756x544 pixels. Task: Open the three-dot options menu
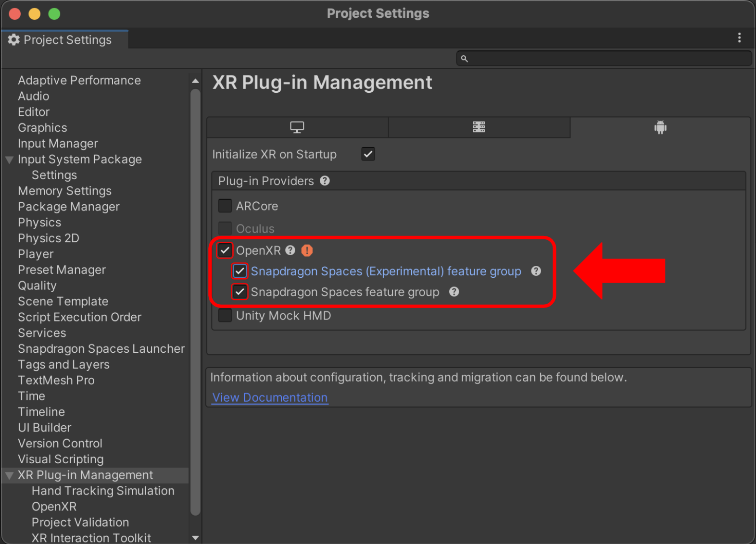tap(739, 38)
